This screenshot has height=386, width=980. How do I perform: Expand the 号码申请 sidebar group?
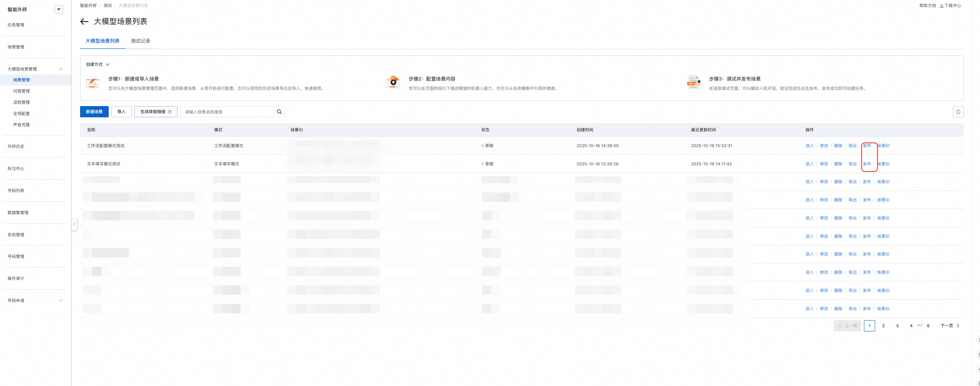click(61, 300)
